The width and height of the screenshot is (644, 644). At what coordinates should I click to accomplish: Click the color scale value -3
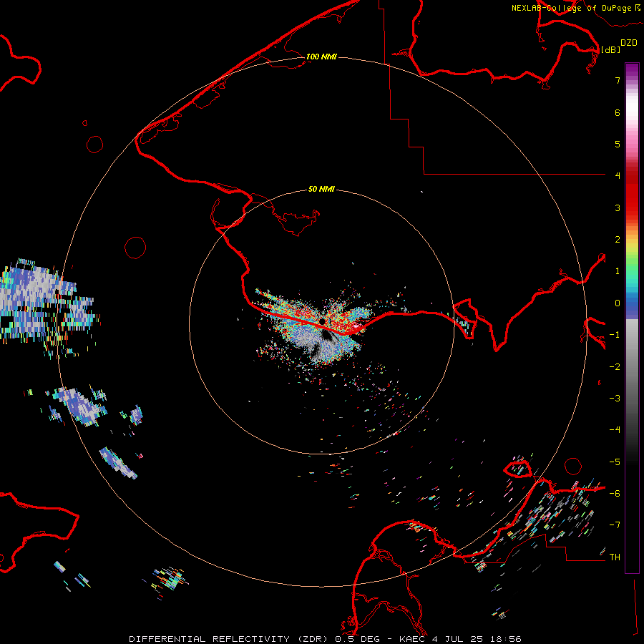(615, 399)
